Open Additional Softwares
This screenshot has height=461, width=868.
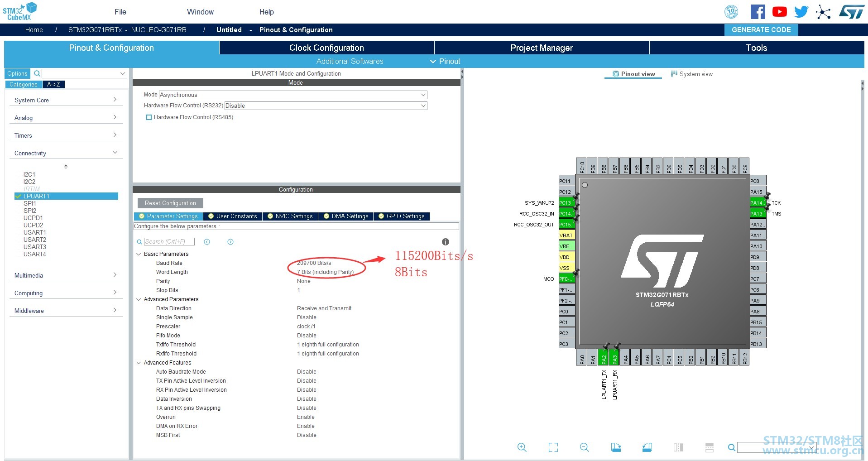coord(350,61)
